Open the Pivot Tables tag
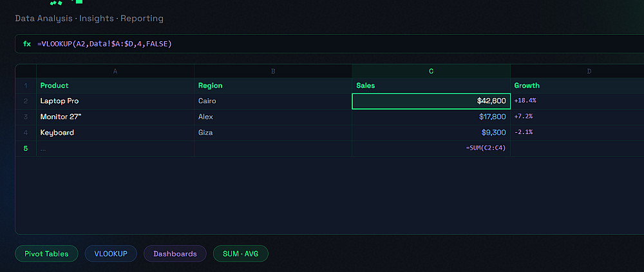Screen dimensions: 644x272 coord(46,254)
